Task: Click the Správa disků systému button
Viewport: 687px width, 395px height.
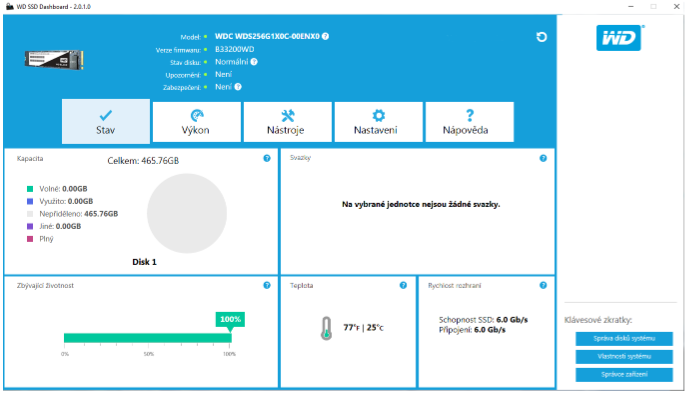Action: pyautogui.click(x=624, y=339)
